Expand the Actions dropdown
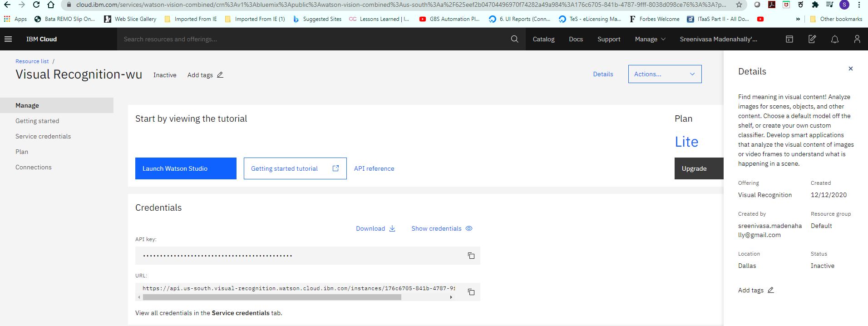The image size is (868, 326). click(665, 74)
